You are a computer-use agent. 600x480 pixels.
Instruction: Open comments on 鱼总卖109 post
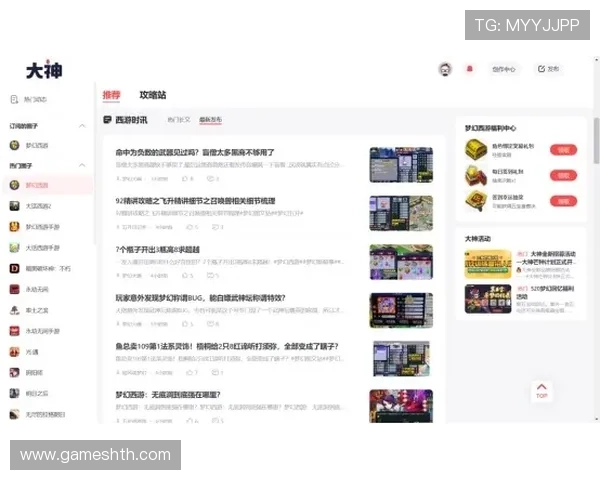click(217, 372)
